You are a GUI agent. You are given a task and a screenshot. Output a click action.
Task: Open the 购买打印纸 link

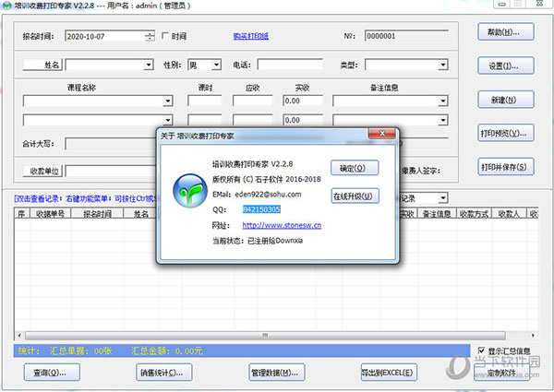click(251, 36)
